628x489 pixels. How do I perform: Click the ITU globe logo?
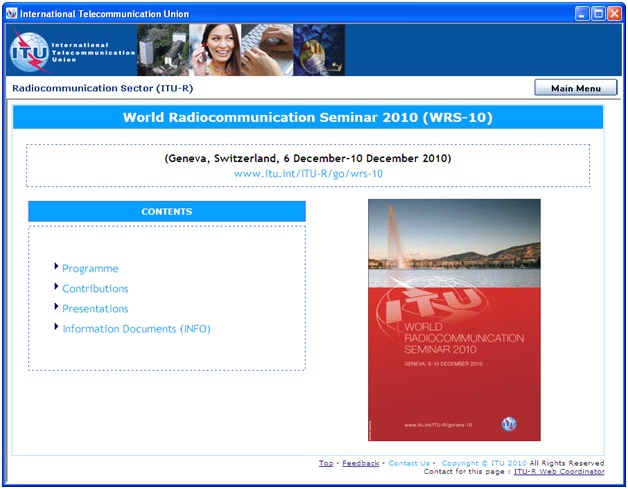coord(30,51)
